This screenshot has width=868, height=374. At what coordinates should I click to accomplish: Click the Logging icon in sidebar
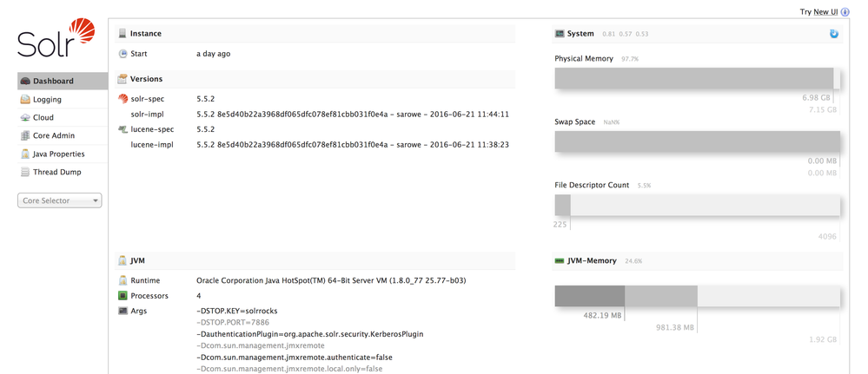25,100
